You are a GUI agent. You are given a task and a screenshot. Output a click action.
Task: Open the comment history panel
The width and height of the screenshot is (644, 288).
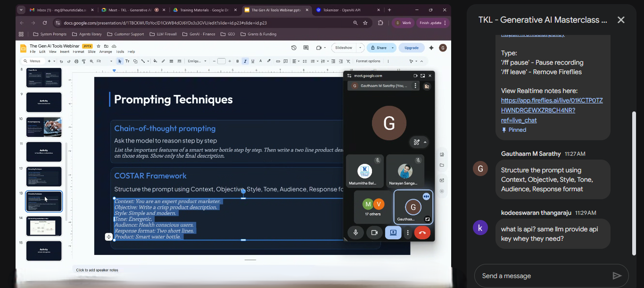tap(306, 48)
